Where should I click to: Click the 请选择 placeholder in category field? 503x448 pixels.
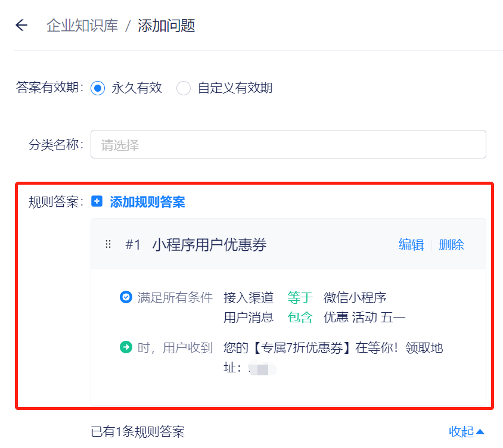(x=120, y=145)
